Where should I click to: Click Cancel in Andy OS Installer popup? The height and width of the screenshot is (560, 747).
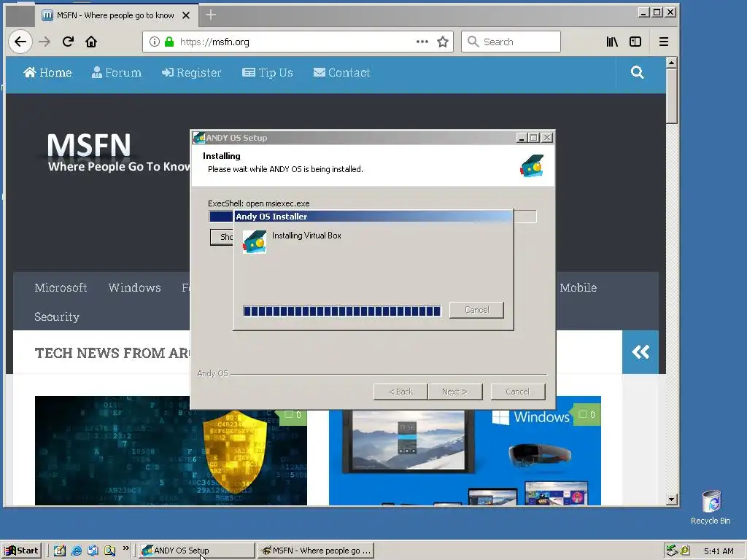click(476, 310)
